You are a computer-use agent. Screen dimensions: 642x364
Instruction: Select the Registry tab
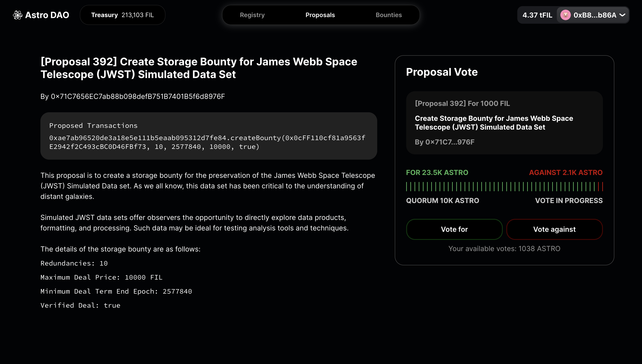pyautogui.click(x=252, y=14)
